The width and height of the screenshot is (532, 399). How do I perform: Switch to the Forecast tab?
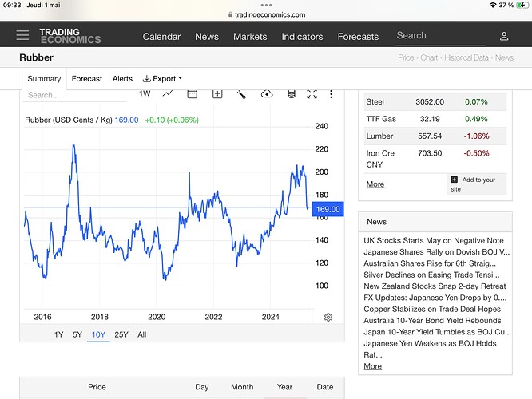(86, 79)
